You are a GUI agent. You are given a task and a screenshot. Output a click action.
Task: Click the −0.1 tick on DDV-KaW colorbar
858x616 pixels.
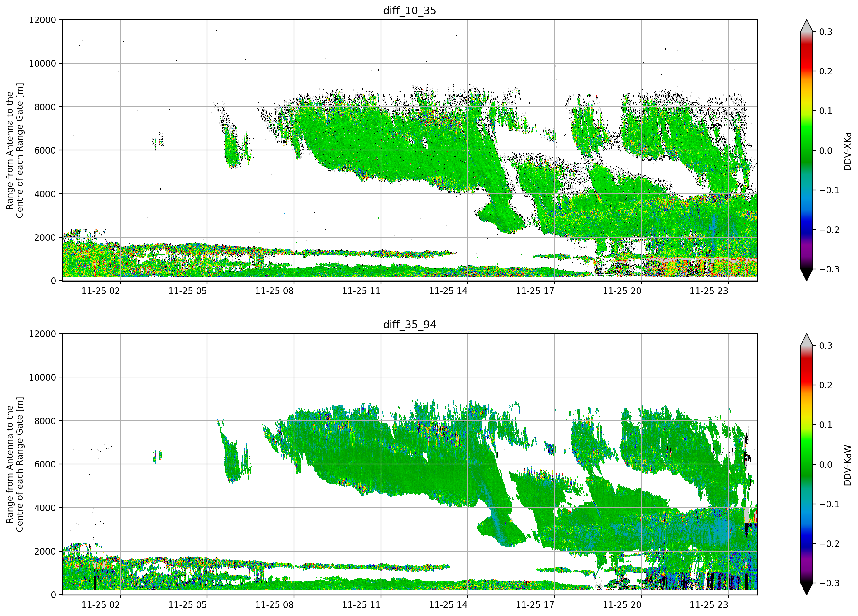[x=829, y=505]
